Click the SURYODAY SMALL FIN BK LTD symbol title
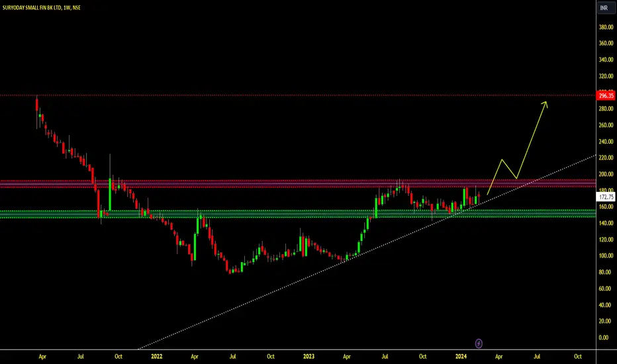The image size is (617, 364). click(x=32, y=7)
